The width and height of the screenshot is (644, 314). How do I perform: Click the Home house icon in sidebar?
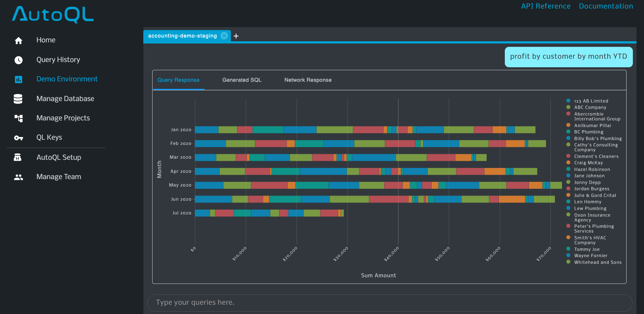click(19, 41)
